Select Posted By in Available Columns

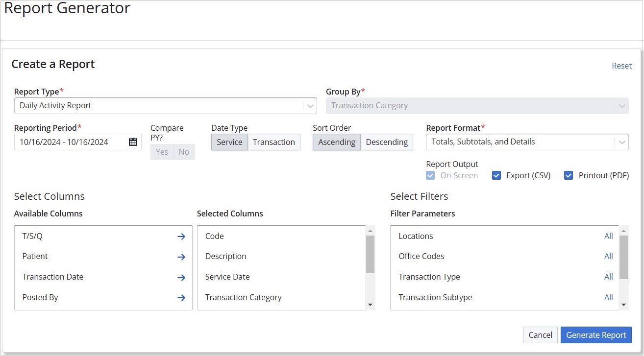tap(40, 297)
